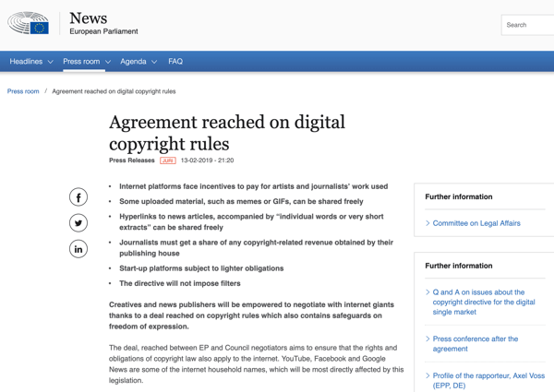Click the bold paragraph starting 'Creatives and news publishers'
Viewport: 554px width, 392px height.
251,315
